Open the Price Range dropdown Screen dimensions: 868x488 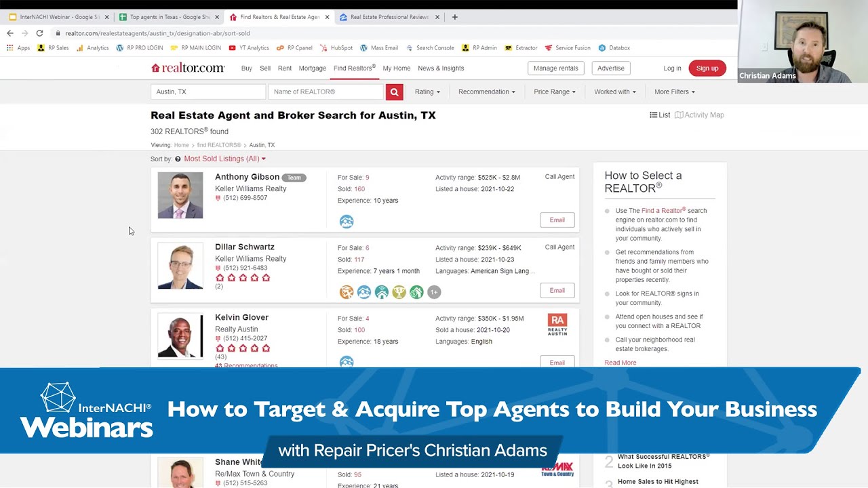point(555,91)
